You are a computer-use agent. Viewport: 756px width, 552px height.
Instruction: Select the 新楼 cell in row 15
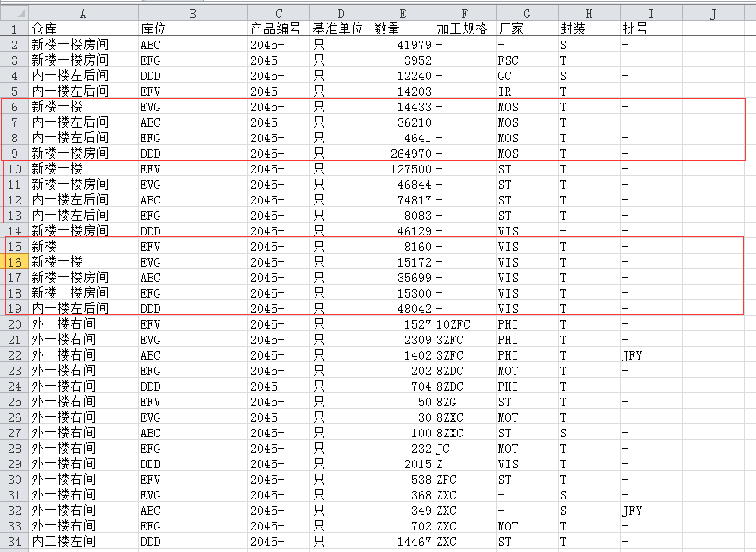(x=83, y=246)
